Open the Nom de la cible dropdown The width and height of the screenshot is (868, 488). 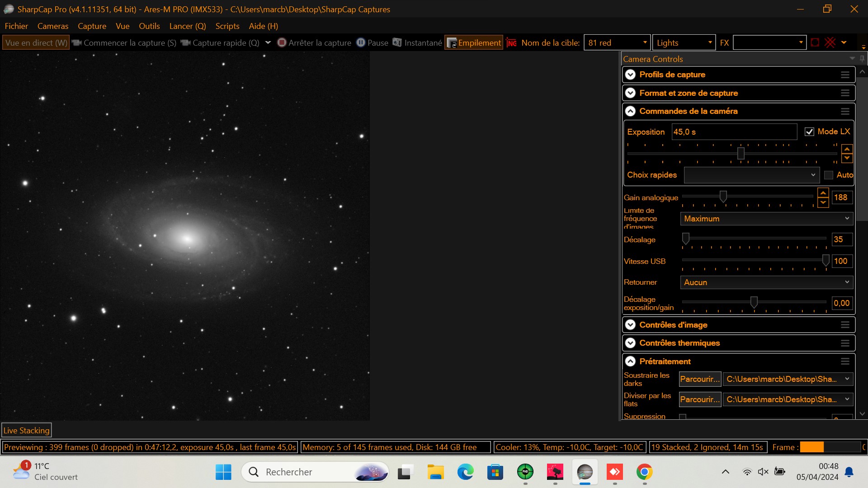pyautogui.click(x=646, y=42)
